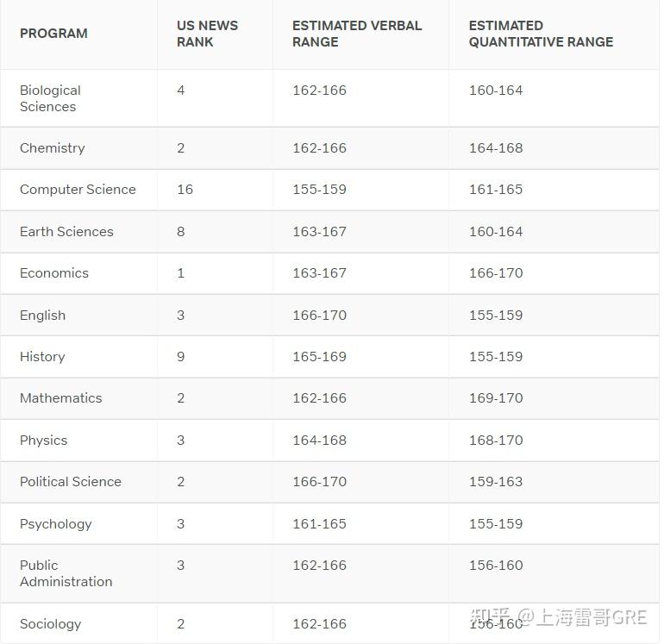Select the Chemistry program name

click(53, 148)
